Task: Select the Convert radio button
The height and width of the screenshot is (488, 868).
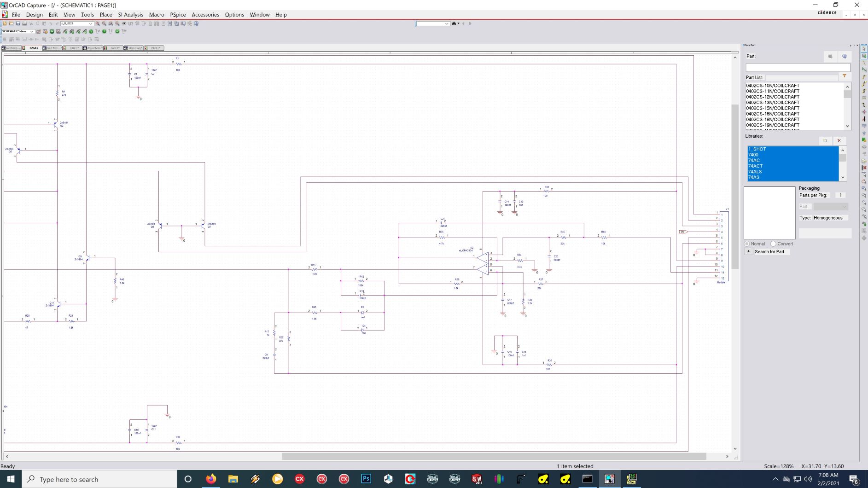Action: (773, 244)
